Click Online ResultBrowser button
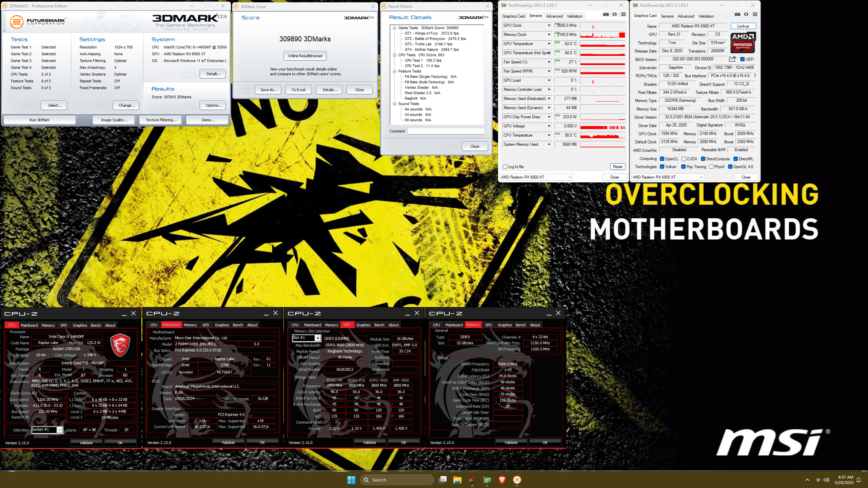The image size is (868, 488). click(305, 56)
